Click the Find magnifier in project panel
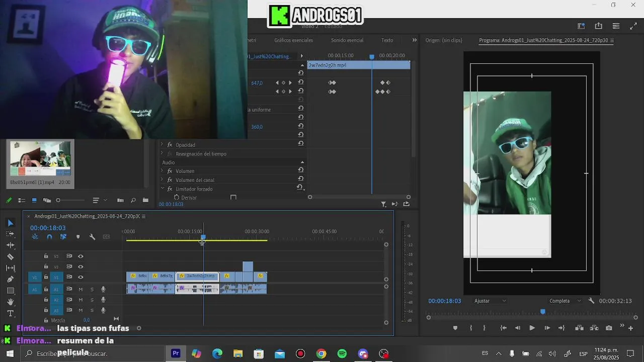Image resolution: width=644 pixels, height=362 pixels. [133, 200]
